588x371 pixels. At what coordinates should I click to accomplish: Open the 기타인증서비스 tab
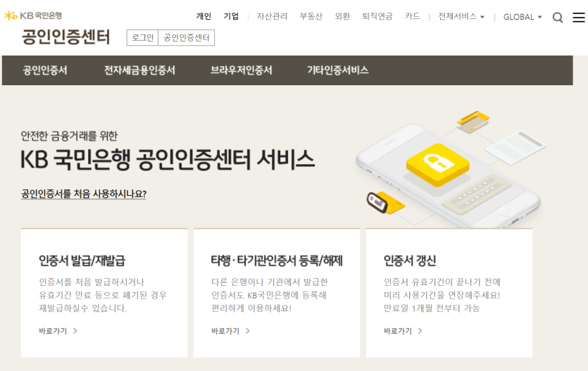pyautogui.click(x=337, y=70)
